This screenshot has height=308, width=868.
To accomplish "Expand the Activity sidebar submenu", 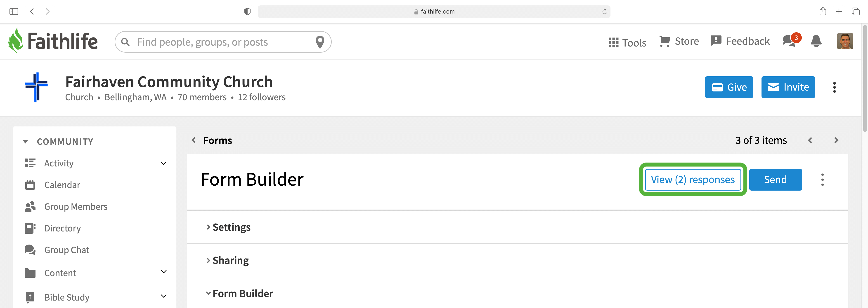I will pyautogui.click(x=163, y=163).
